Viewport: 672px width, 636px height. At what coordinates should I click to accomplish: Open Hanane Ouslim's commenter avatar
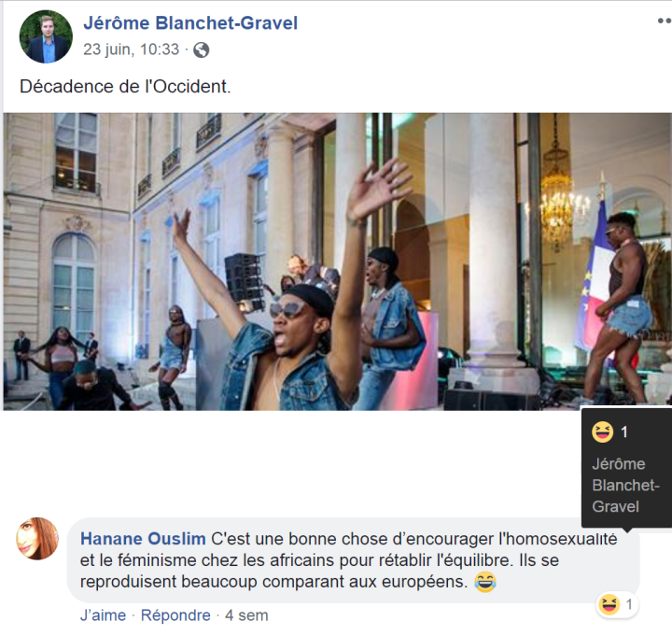[37, 539]
